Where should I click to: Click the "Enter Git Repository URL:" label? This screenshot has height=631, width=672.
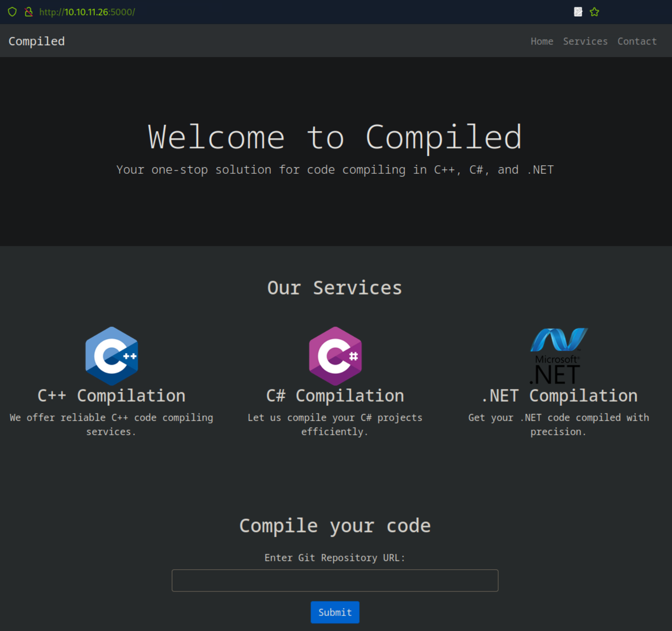pos(335,558)
